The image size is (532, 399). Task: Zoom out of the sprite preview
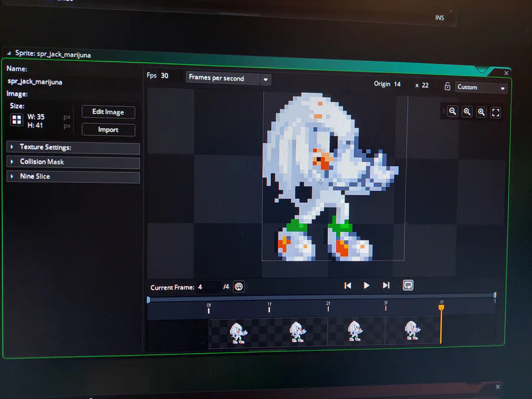(x=452, y=111)
